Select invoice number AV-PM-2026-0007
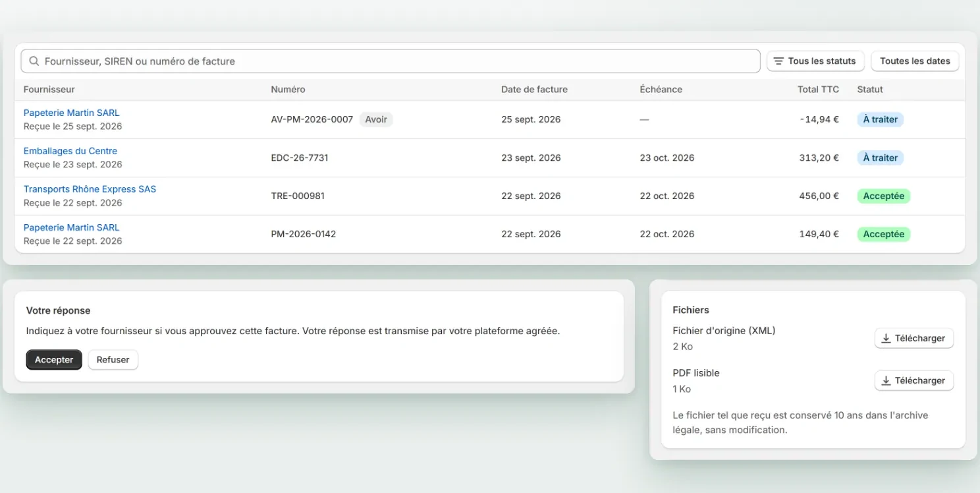980x493 pixels. (x=312, y=119)
